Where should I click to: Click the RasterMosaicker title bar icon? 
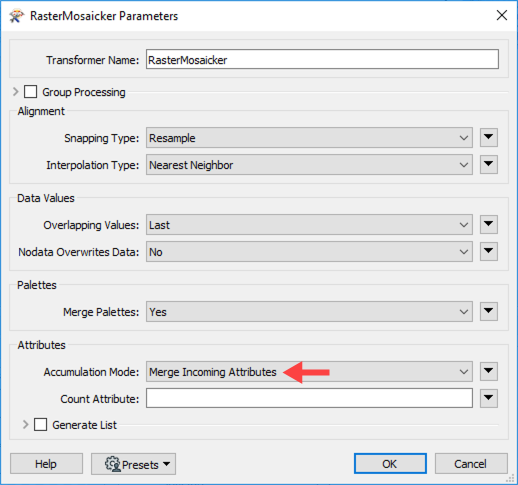17,16
